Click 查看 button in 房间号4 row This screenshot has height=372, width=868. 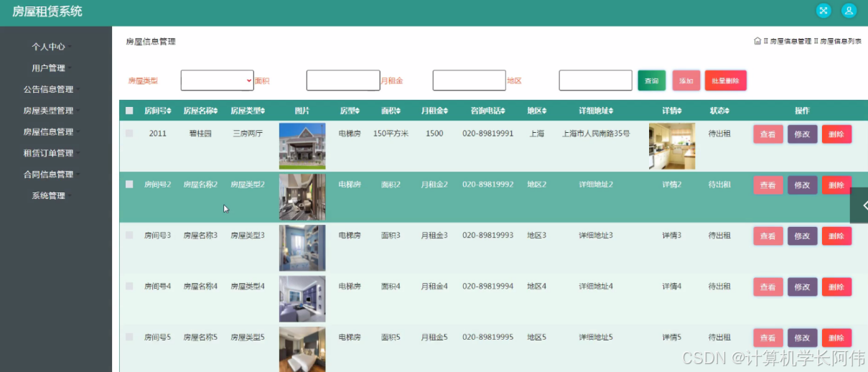(768, 287)
